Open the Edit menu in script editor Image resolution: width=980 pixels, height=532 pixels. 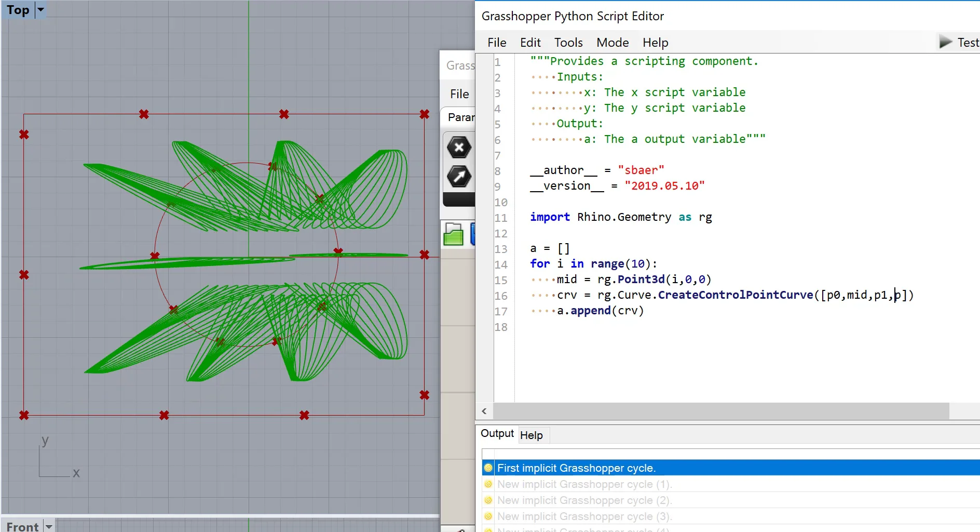[x=530, y=43]
